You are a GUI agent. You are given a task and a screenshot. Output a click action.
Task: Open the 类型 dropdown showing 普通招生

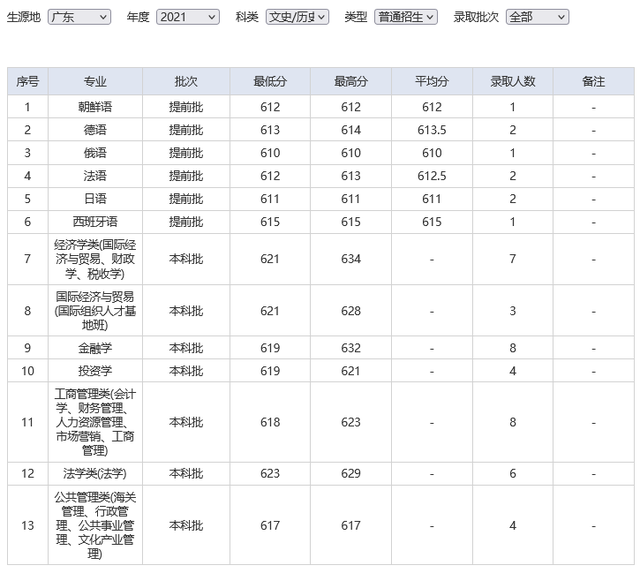[406, 17]
